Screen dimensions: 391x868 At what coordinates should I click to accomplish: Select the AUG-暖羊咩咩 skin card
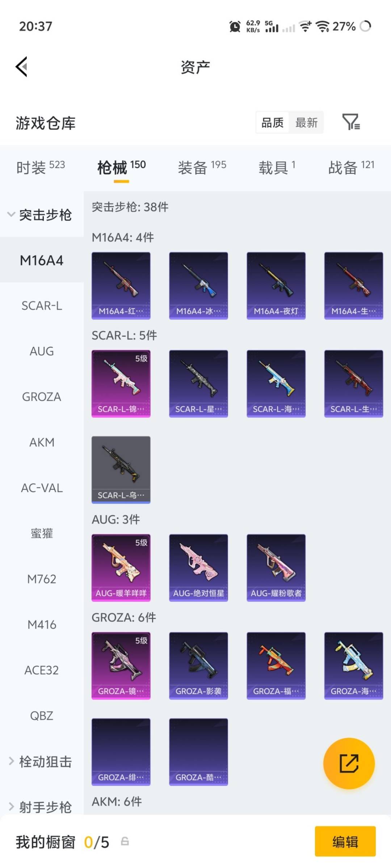point(121,568)
